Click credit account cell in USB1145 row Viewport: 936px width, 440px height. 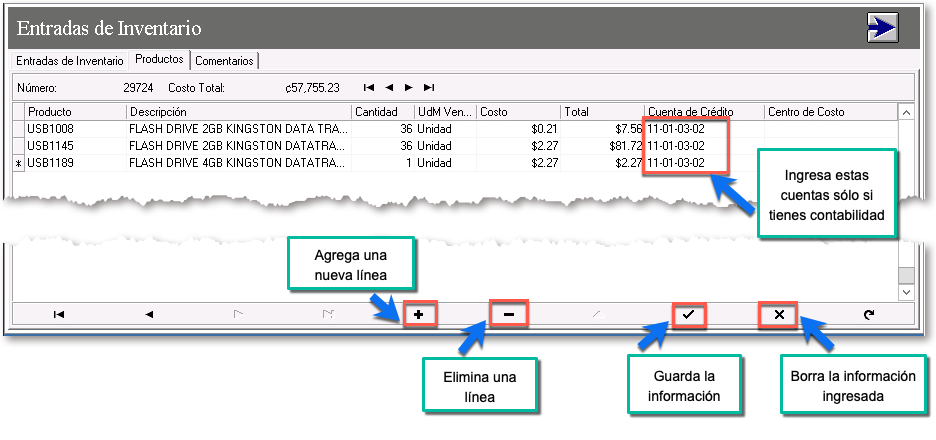pyautogui.click(x=704, y=146)
